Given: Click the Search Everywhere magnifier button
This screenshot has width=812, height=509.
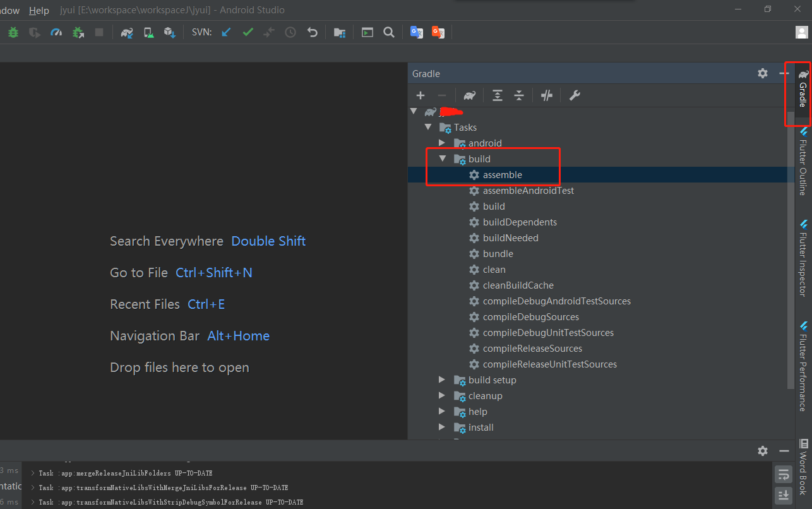Looking at the screenshot, I should tap(388, 32).
